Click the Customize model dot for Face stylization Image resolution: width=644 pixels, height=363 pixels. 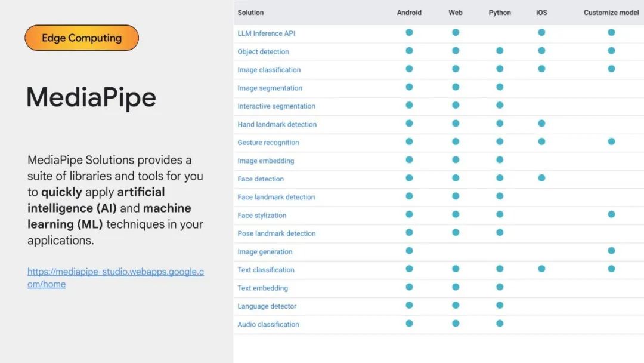pos(611,214)
